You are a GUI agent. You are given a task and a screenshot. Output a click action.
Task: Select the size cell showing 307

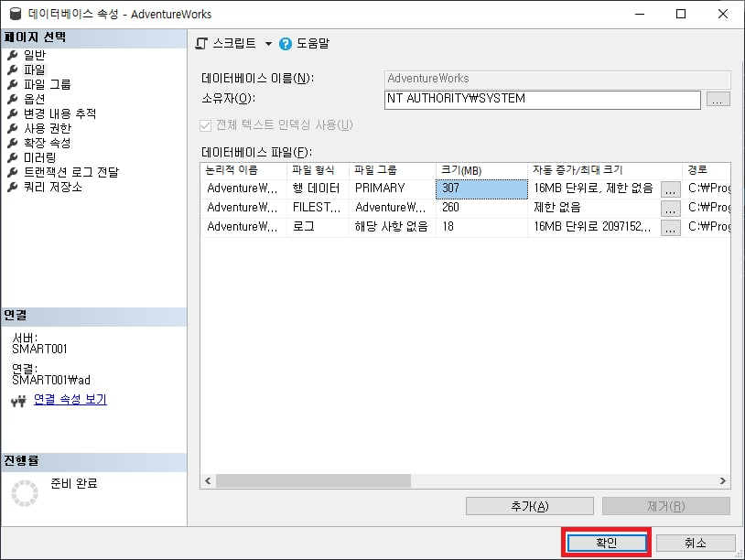[481, 188]
